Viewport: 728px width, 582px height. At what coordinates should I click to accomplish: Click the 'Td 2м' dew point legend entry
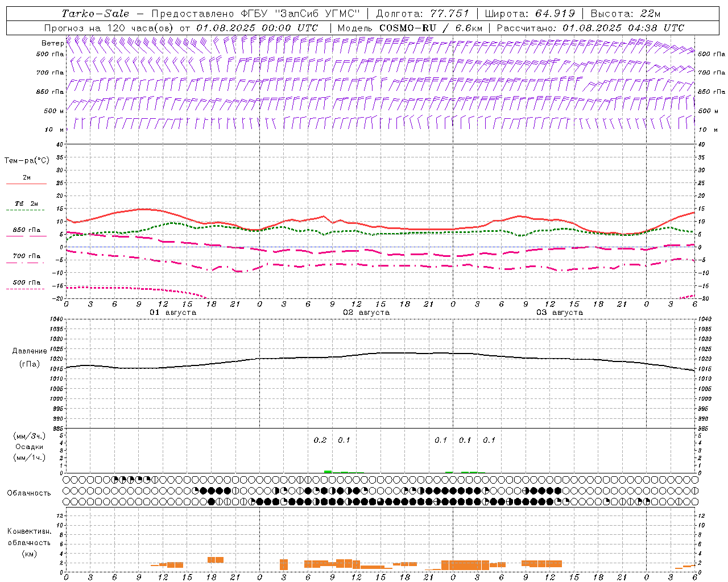click(x=27, y=203)
